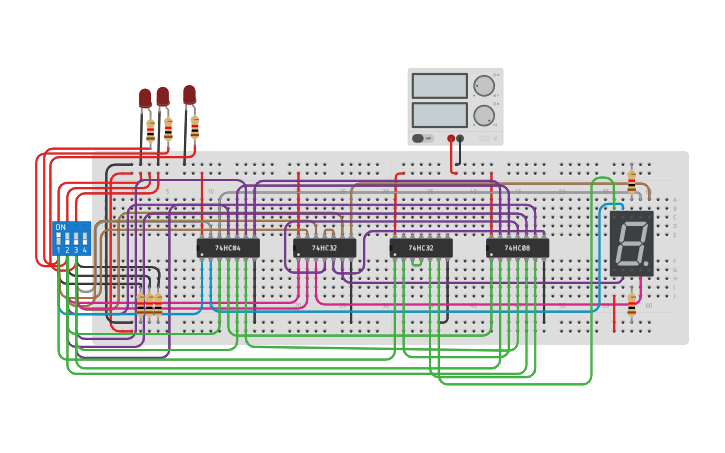Screen dimensions: 725x453
Task: Toggle DIP switch number 4
Action: [84, 240]
